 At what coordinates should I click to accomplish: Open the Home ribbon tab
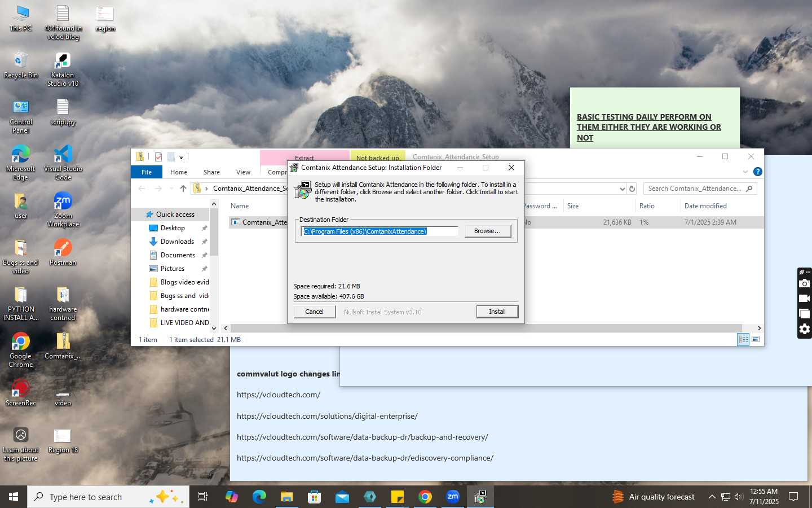click(x=179, y=172)
